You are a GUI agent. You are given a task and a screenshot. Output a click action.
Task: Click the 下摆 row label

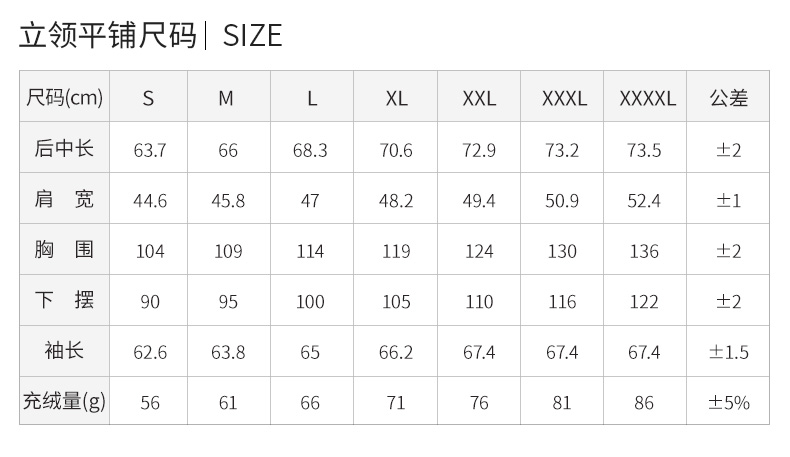pyautogui.click(x=64, y=300)
